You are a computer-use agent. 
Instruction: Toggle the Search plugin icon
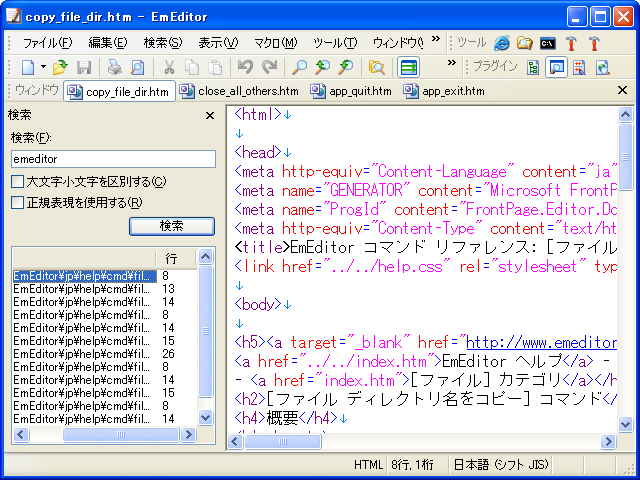pyautogui.click(x=556, y=67)
